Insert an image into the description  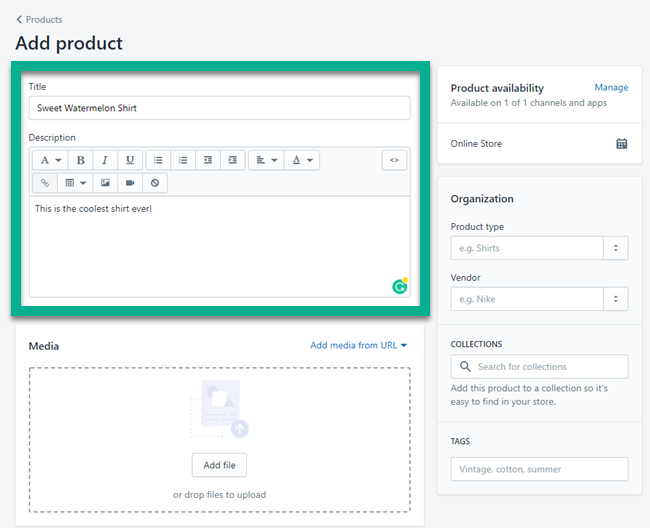[x=104, y=183]
